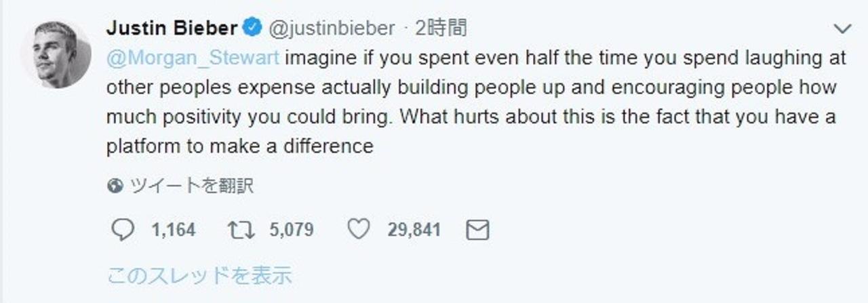Open Justin Bieber's profile picture
Viewport: 868px width, 303px height.
[56, 54]
